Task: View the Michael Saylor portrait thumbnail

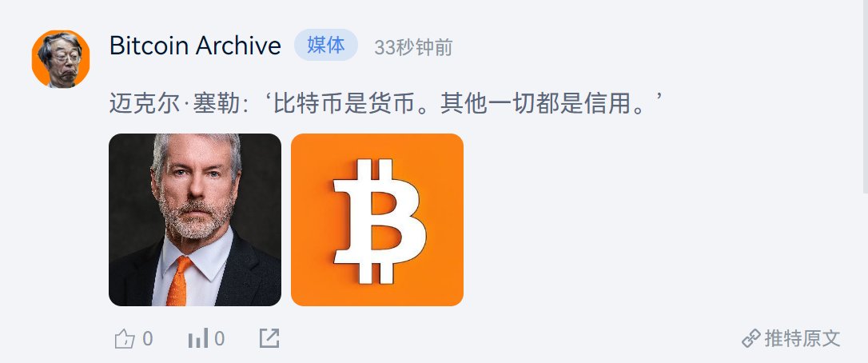Action: coord(195,219)
